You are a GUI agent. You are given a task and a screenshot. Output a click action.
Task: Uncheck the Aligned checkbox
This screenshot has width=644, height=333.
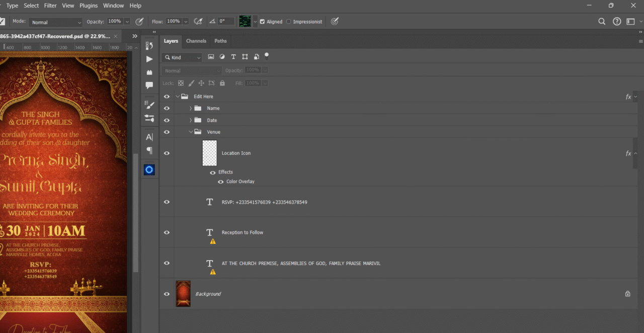(x=262, y=22)
